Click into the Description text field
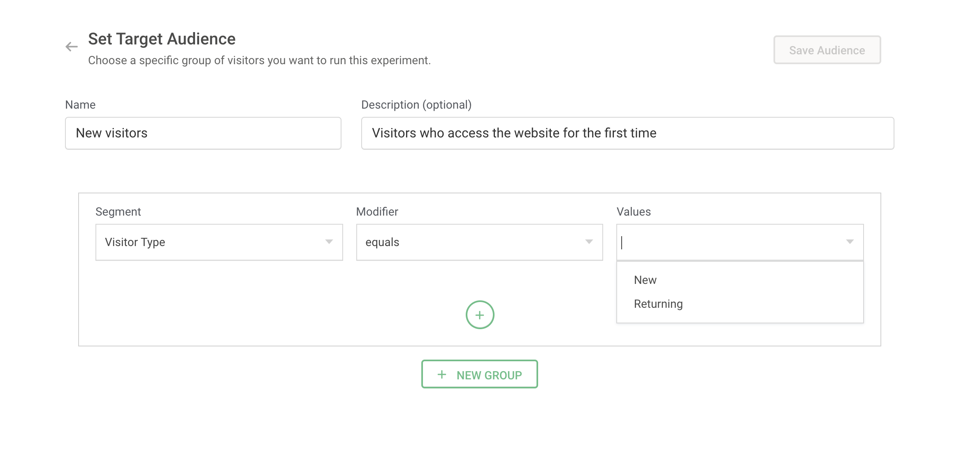 point(627,133)
